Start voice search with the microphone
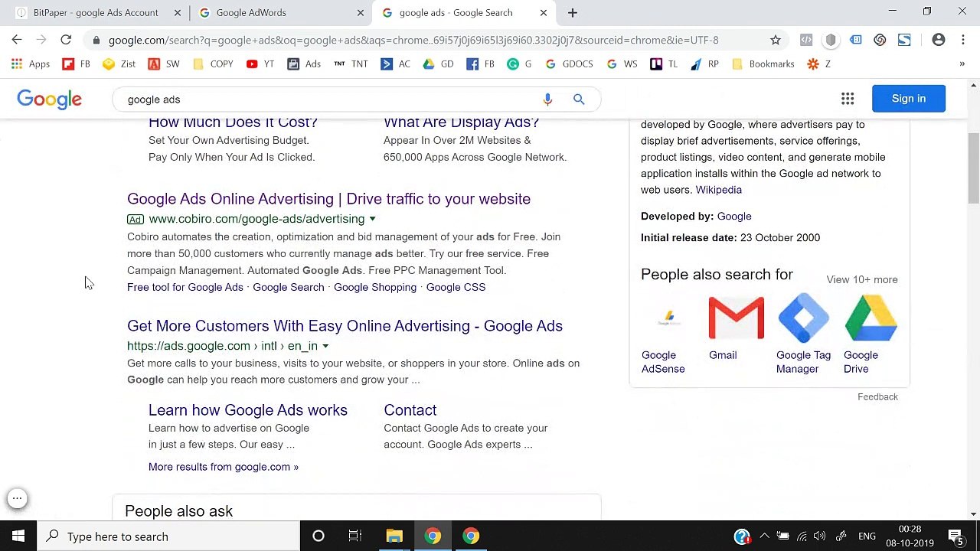Screen dimensions: 980x551 547,99
